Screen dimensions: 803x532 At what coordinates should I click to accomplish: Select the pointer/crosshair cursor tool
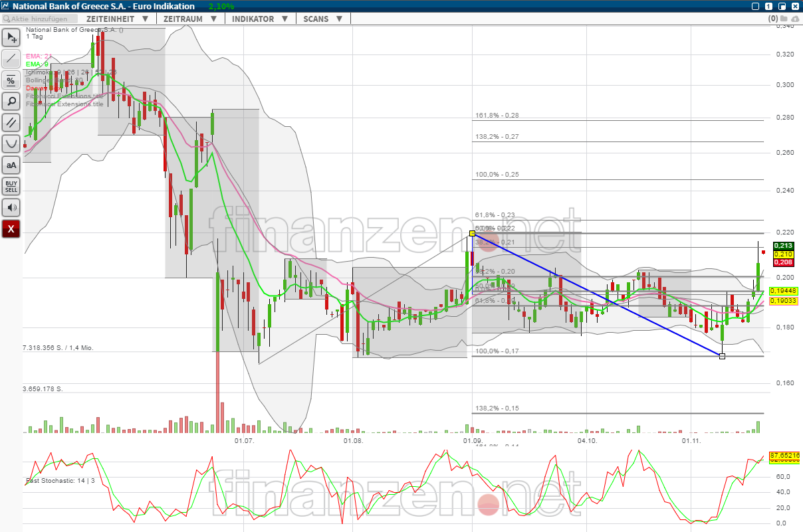click(x=11, y=38)
